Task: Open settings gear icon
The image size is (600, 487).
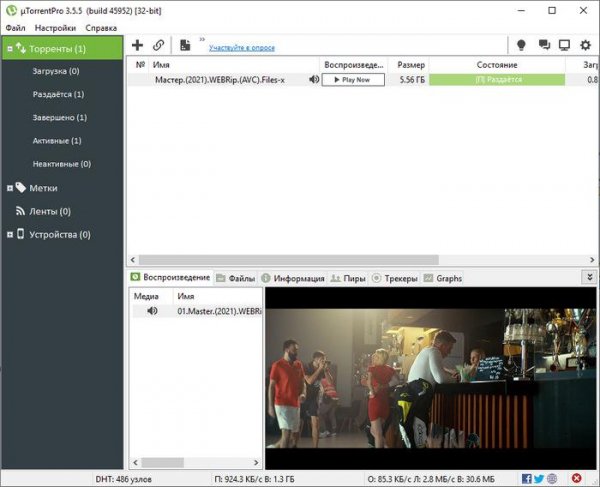Action: coord(585,45)
